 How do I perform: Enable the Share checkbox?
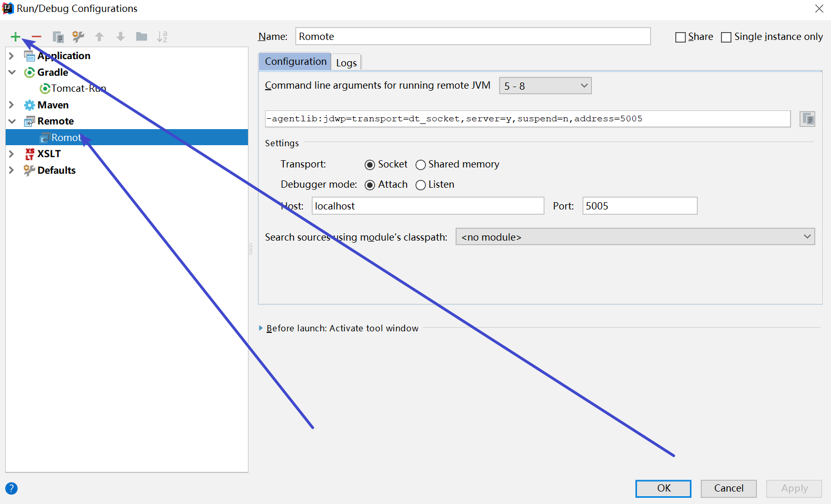tap(681, 37)
